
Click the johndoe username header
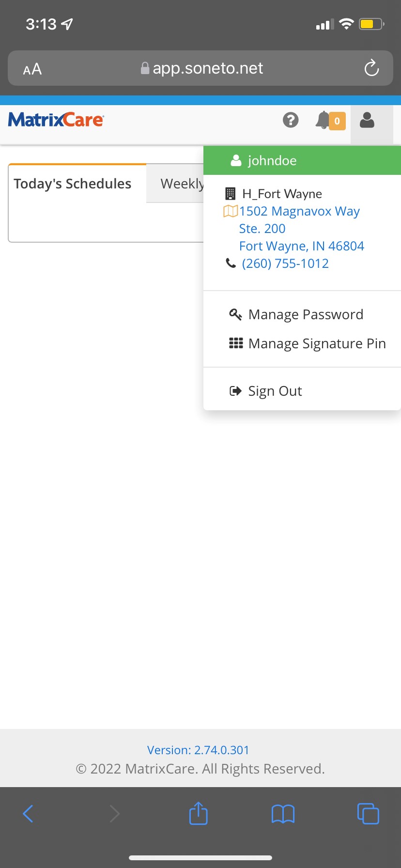tap(302, 160)
